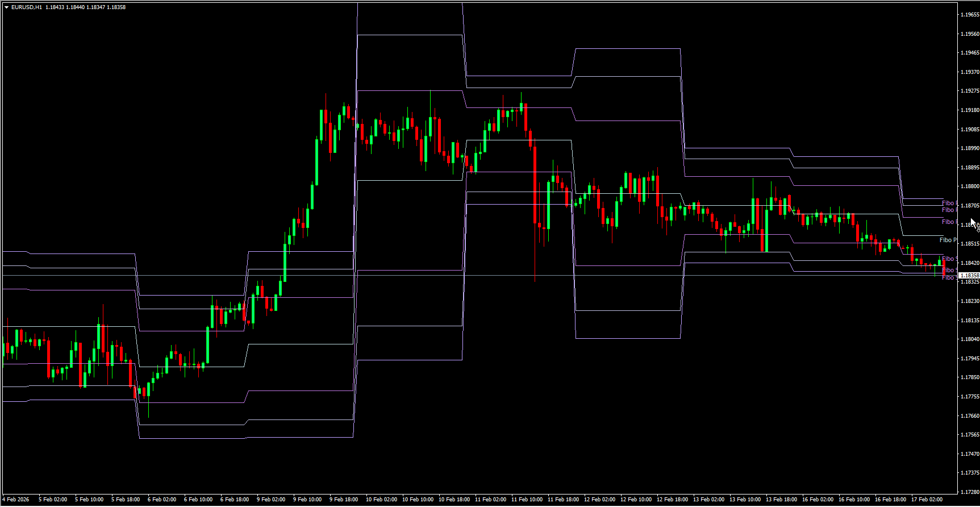Screen dimensions: 980x507
Task: Click the 13 Feb 10:00 time label
Action: point(745,500)
